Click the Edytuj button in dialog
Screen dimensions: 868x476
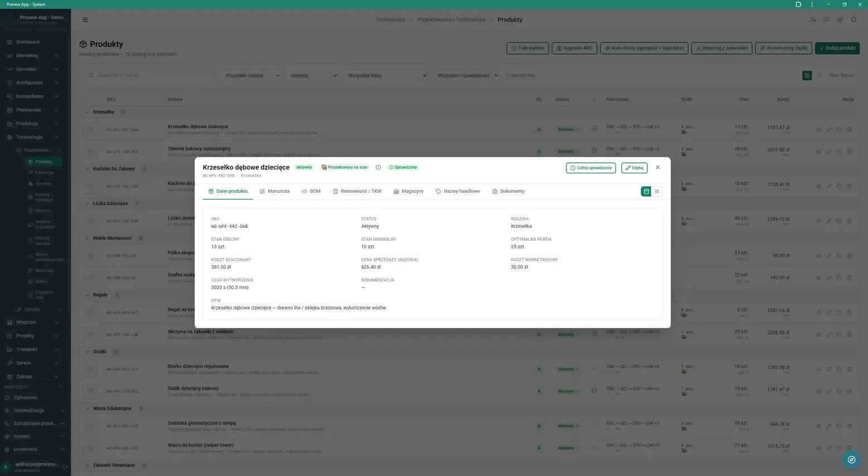point(634,168)
